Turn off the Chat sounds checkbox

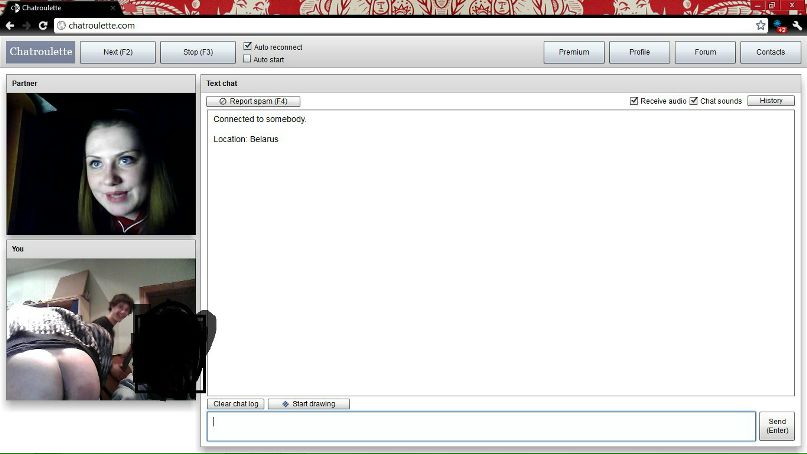pyautogui.click(x=694, y=101)
